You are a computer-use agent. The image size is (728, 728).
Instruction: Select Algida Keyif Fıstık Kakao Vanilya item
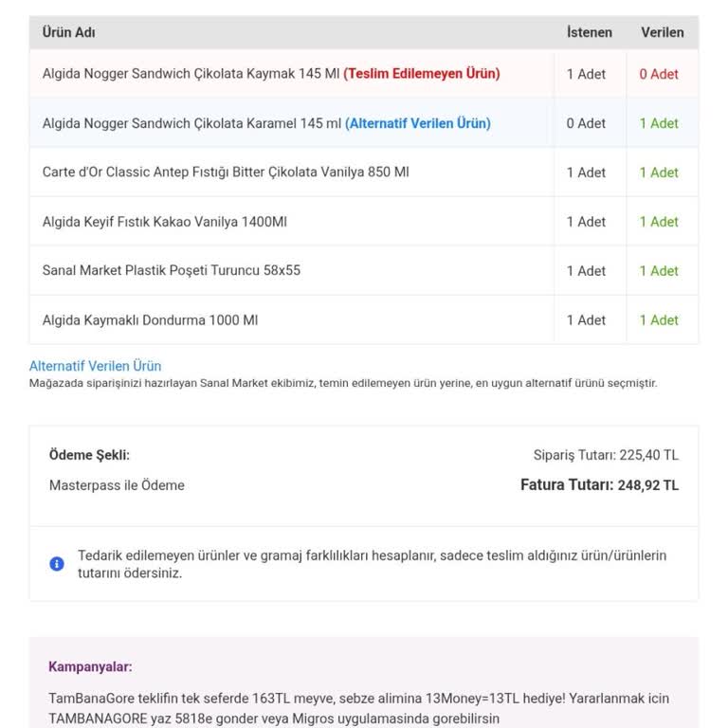click(x=164, y=222)
